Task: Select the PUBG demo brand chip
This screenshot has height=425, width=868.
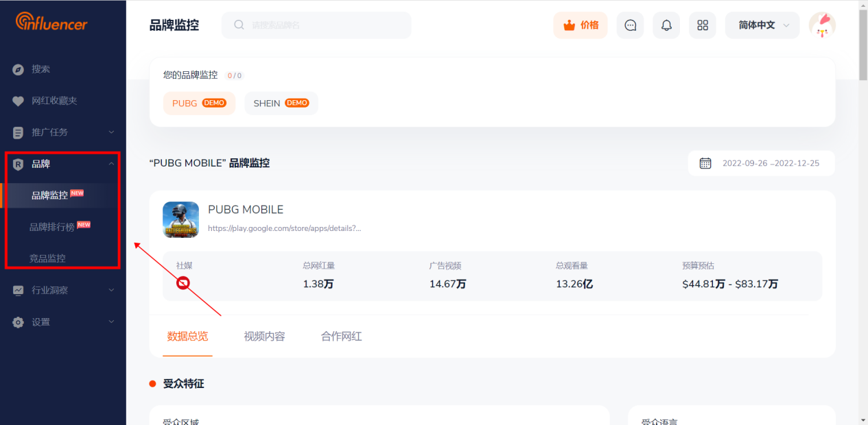Action: (199, 104)
